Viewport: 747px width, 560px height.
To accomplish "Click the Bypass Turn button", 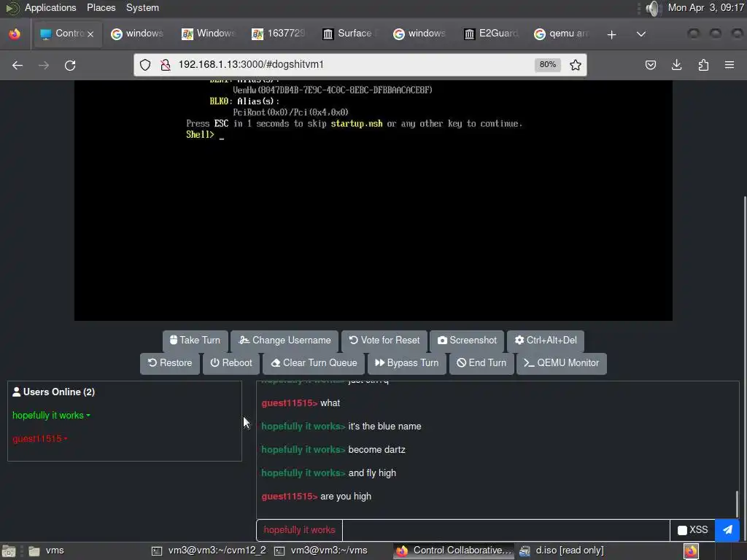I will [x=407, y=363].
